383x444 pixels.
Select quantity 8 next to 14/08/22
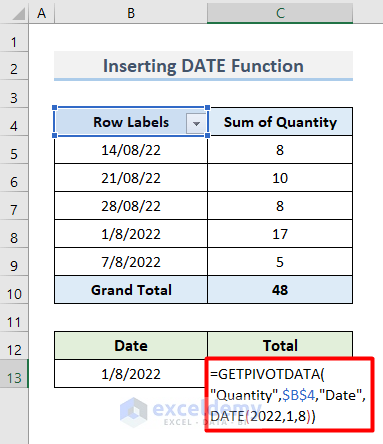pos(280,150)
